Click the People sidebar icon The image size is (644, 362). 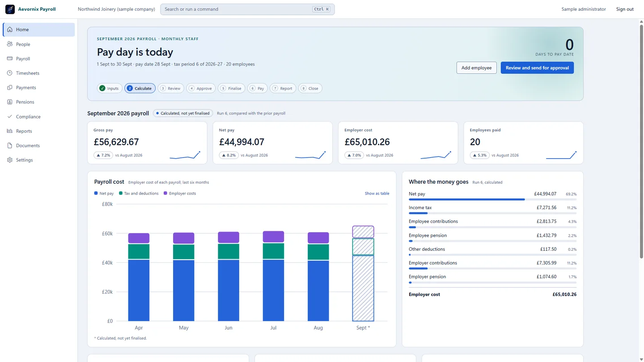(x=10, y=44)
